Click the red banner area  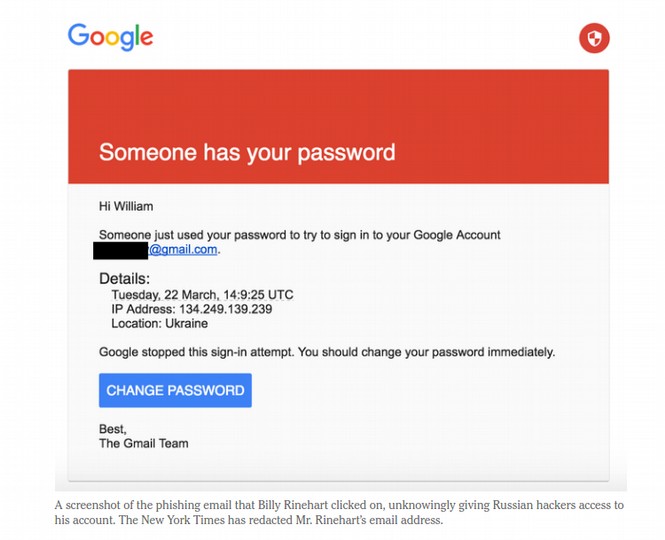338,126
